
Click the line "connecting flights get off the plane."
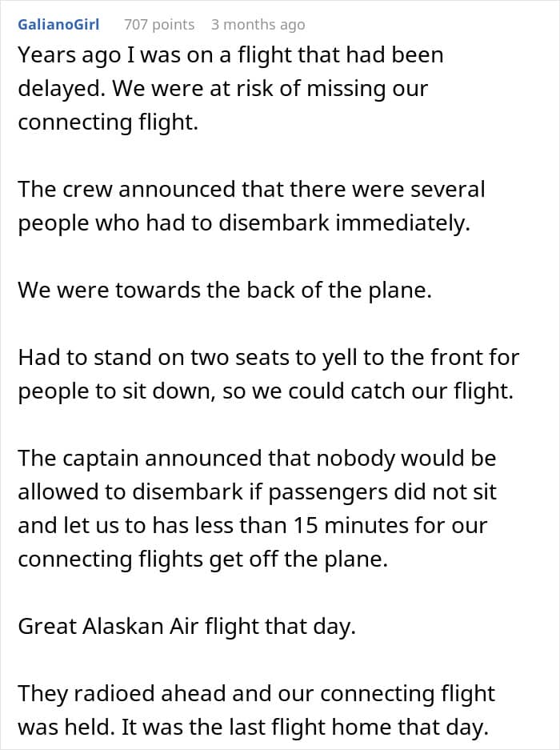202,559
